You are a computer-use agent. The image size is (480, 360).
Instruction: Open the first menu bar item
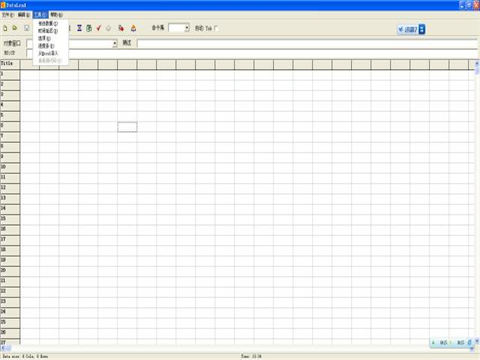click(7, 15)
